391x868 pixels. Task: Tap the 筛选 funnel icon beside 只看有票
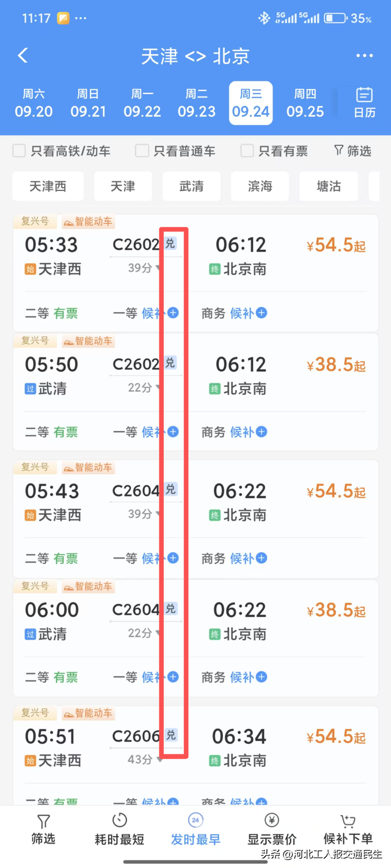click(x=338, y=150)
